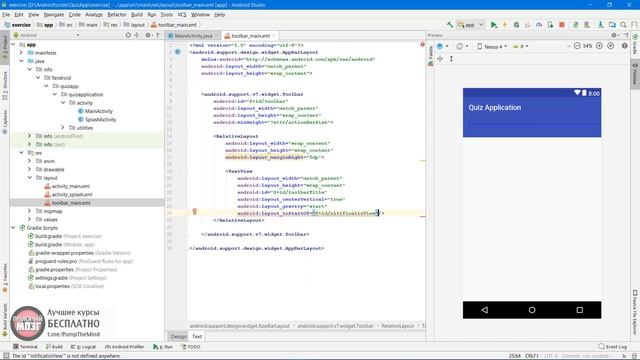Zoom in the preview with plus icon
The height and width of the screenshot is (360, 640).
coord(599,46)
